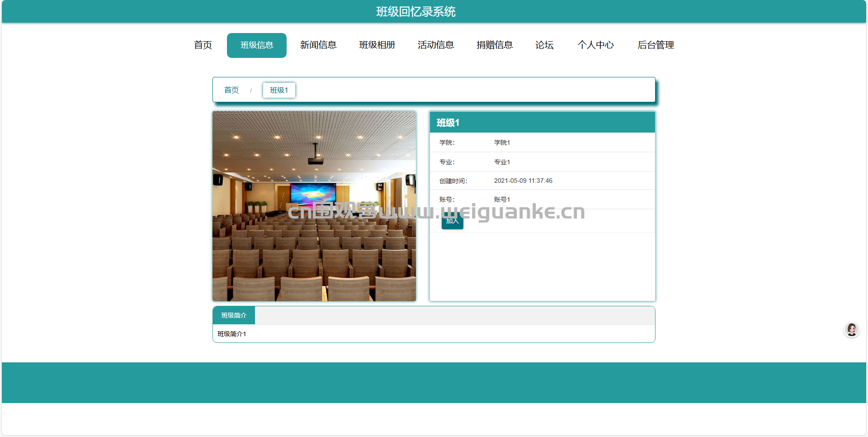Click the 班级1 panel heading
This screenshot has width=868, height=437.
[x=448, y=123]
